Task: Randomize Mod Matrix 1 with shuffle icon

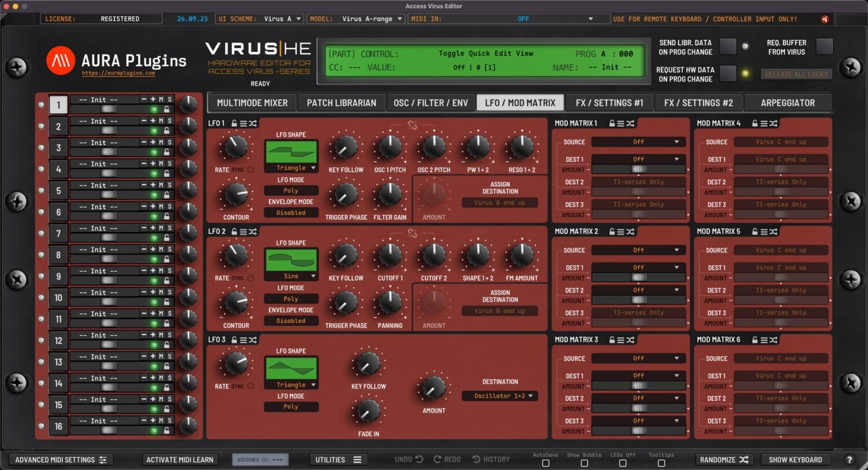Action: [x=630, y=123]
